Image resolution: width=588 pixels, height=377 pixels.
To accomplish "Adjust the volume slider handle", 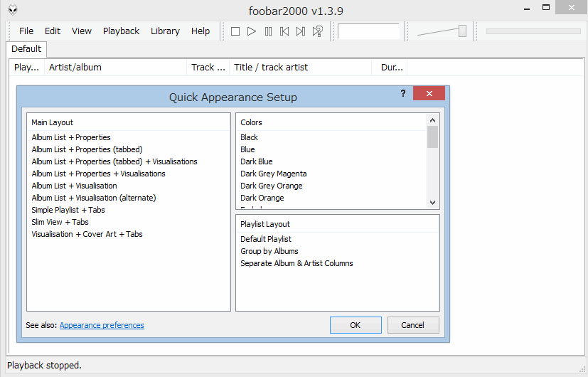I will 462,31.
